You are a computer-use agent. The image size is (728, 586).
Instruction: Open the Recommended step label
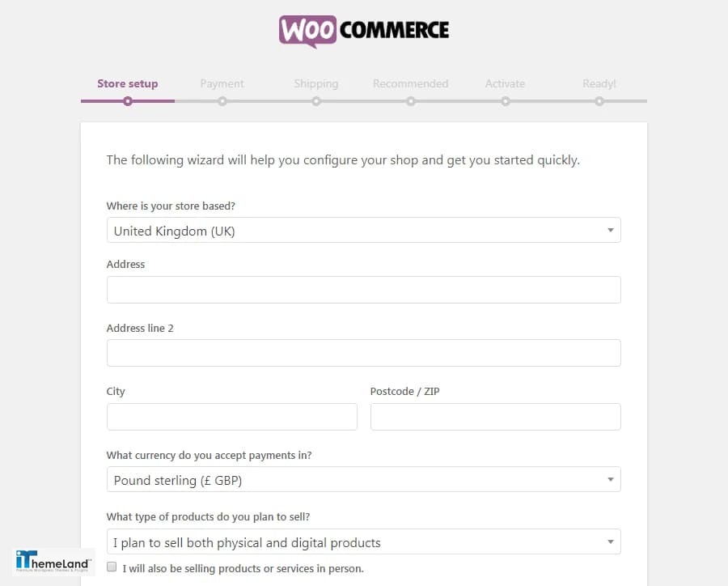(410, 83)
